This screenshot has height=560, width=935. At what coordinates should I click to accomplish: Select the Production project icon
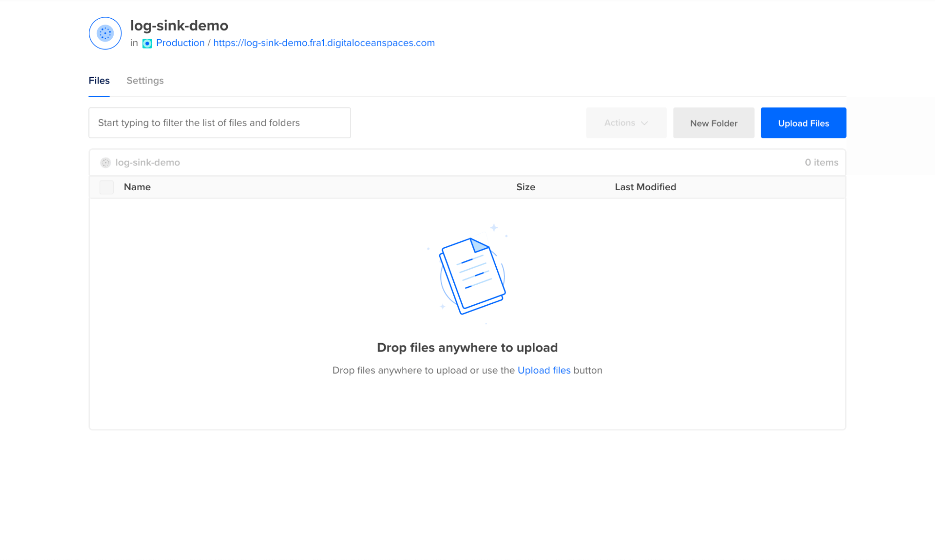pyautogui.click(x=147, y=43)
